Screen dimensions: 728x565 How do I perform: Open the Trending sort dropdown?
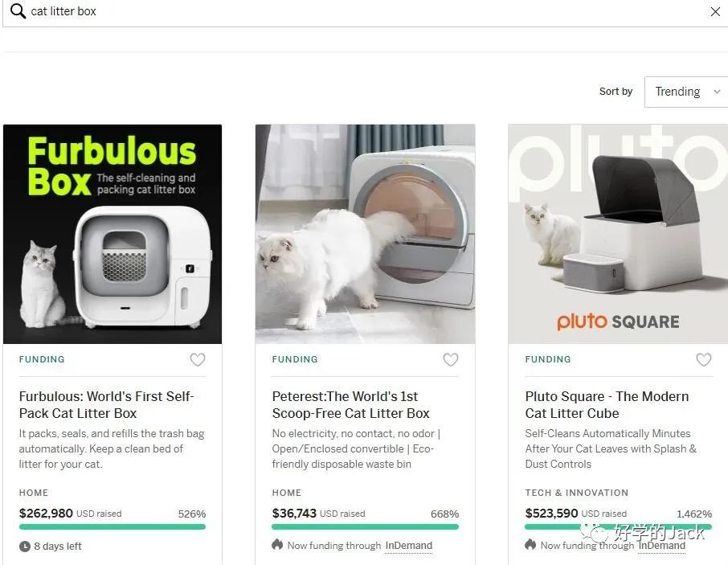point(685,92)
